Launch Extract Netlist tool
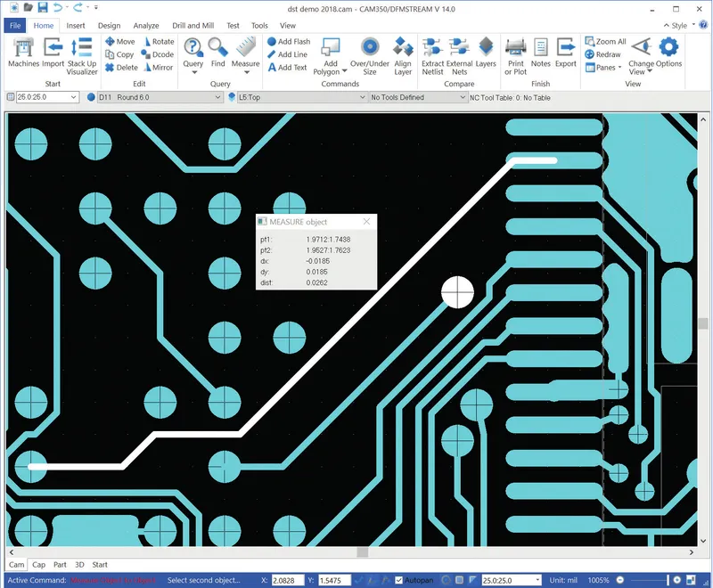Image resolution: width=713 pixels, height=588 pixels. click(432, 56)
